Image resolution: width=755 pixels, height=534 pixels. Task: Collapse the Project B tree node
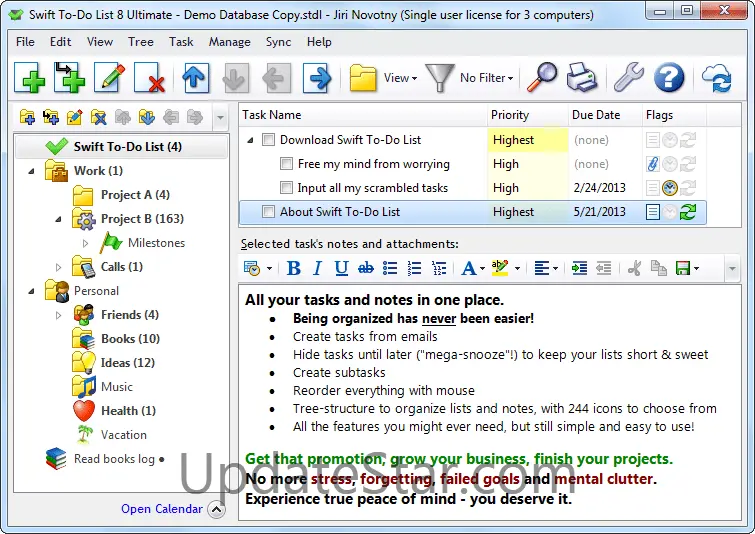click(x=59, y=219)
